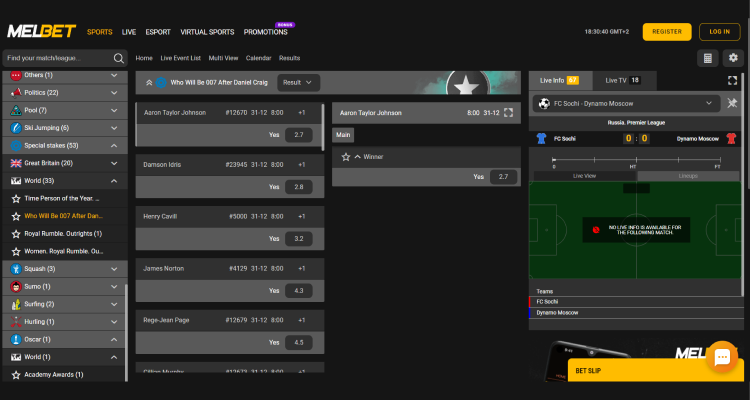
Task: Switch to Live TV tab
Action: tap(624, 80)
